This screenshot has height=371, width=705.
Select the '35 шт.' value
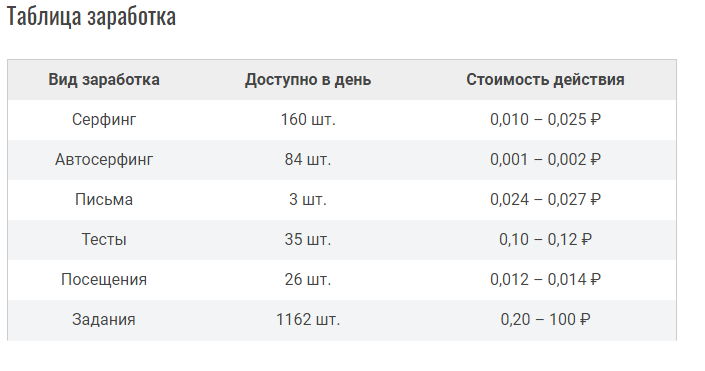coord(308,239)
